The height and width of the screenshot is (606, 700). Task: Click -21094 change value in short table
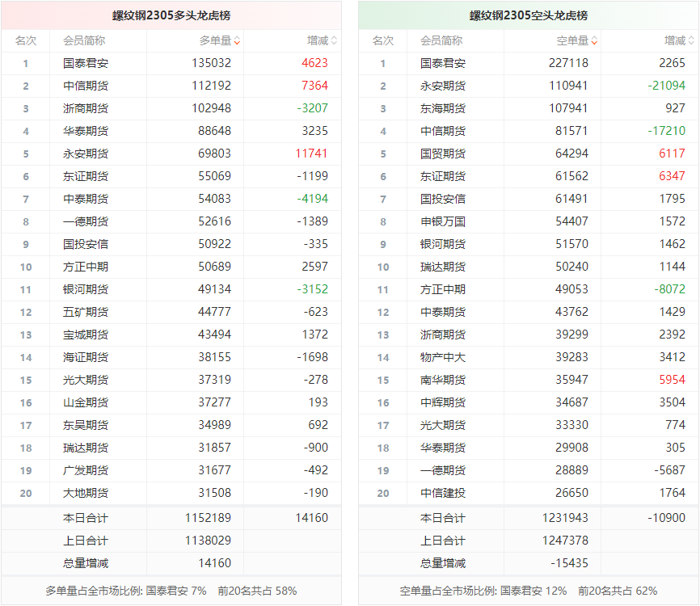(666, 86)
